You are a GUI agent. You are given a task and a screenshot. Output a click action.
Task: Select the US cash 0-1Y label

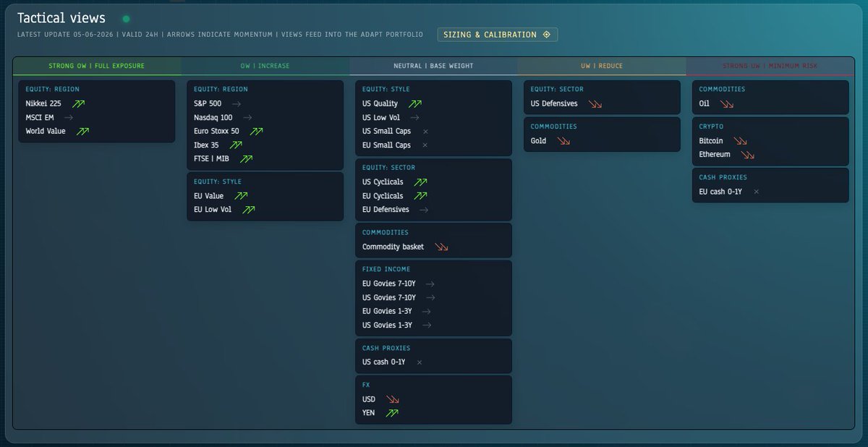[x=384, y=362]
